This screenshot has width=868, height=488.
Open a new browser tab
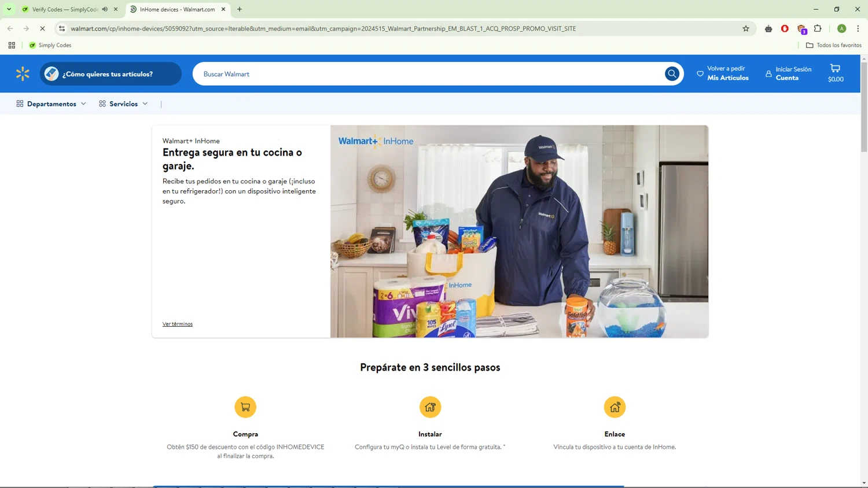tap(240, 9)
